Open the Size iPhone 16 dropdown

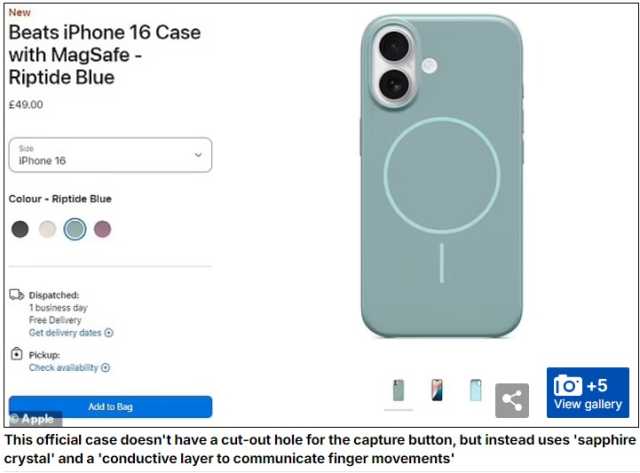[x=110, y=155]
